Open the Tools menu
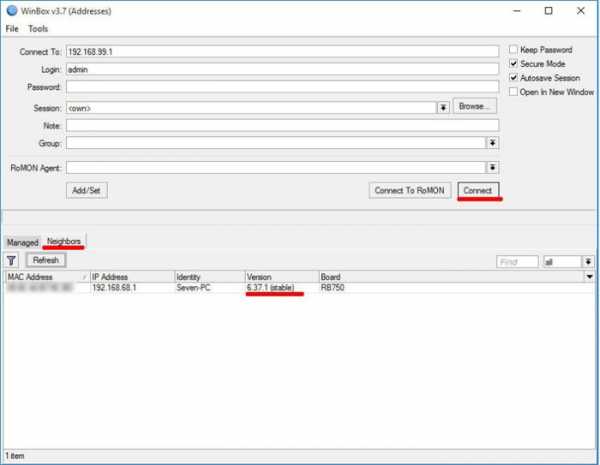The height and width of the screenshot is (465, 600). coord(38,29)
